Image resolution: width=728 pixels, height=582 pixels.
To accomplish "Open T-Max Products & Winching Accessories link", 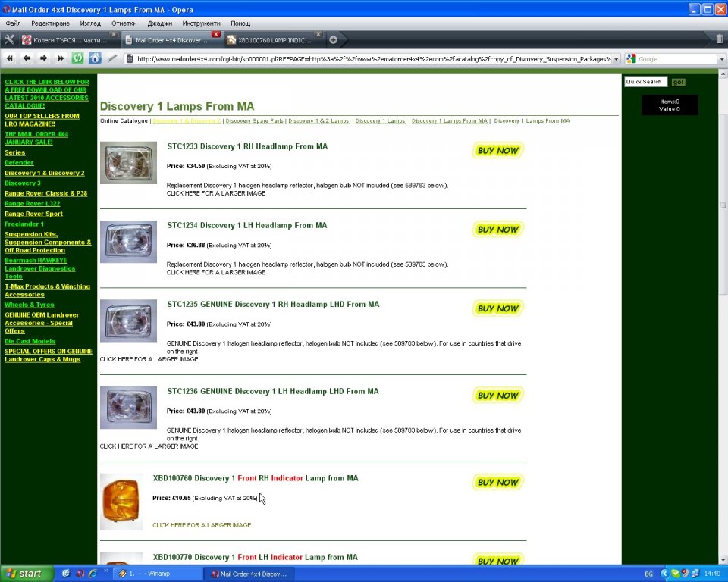I will tap(47, 290).
